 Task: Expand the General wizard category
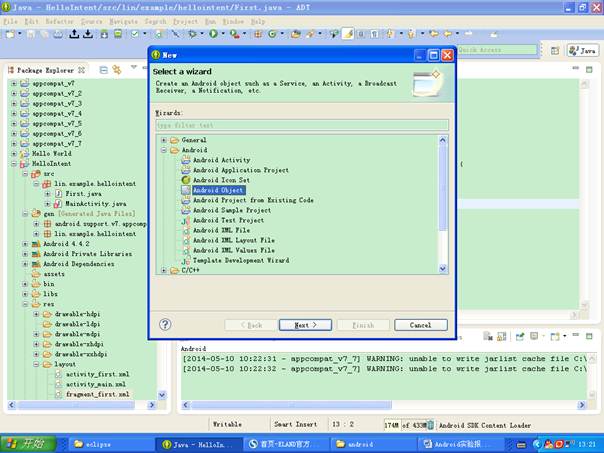pos(164,140)
